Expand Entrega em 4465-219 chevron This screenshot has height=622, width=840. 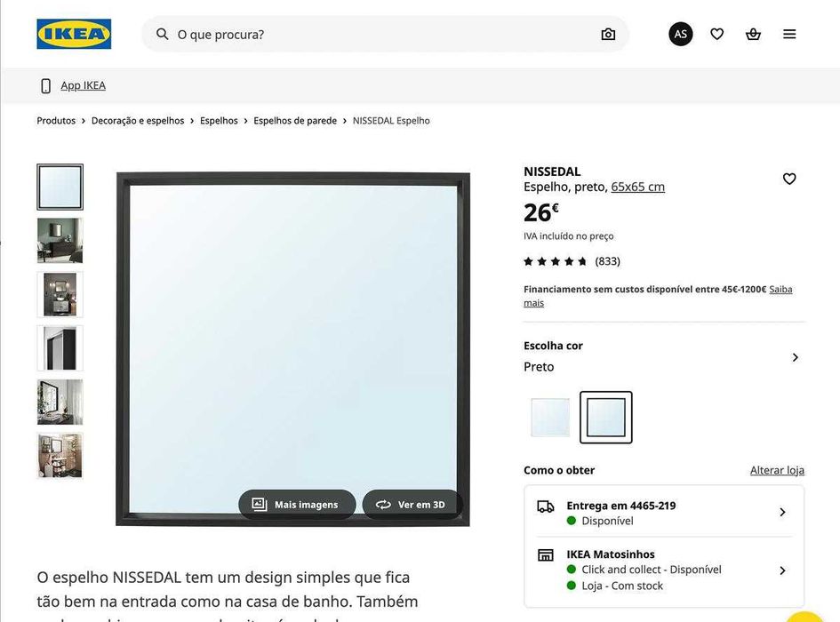tap(783, 512)
